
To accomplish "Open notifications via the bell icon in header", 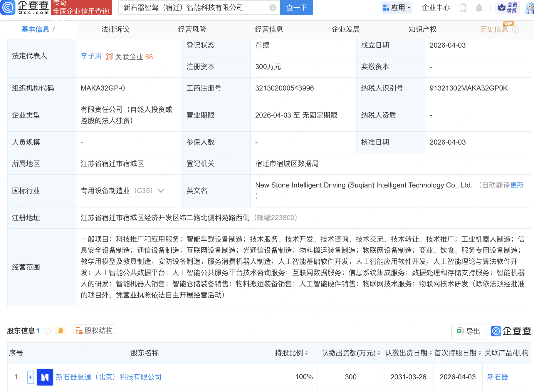I will click(479, 8).
